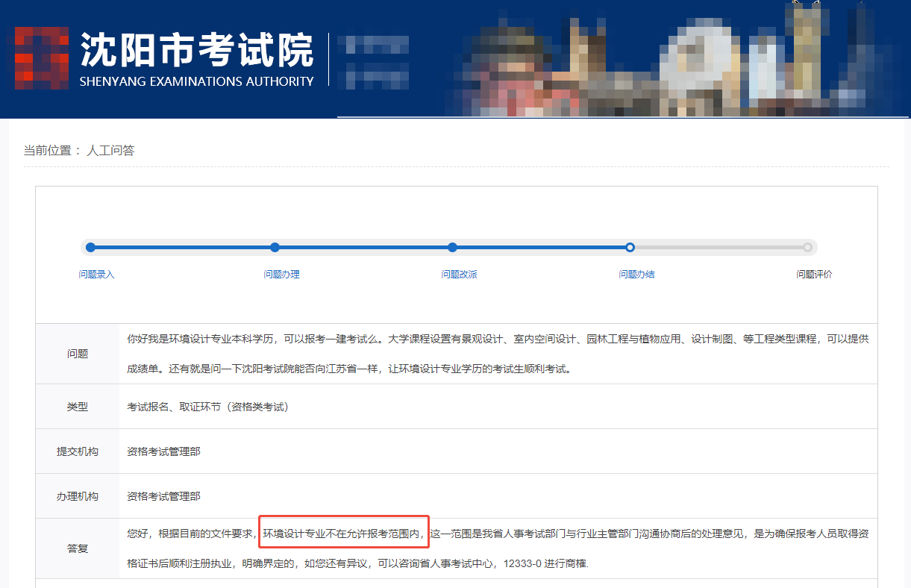Click the 类型 row header cell
This screenshot has width=911, height=588.
[x=78, y=407]
